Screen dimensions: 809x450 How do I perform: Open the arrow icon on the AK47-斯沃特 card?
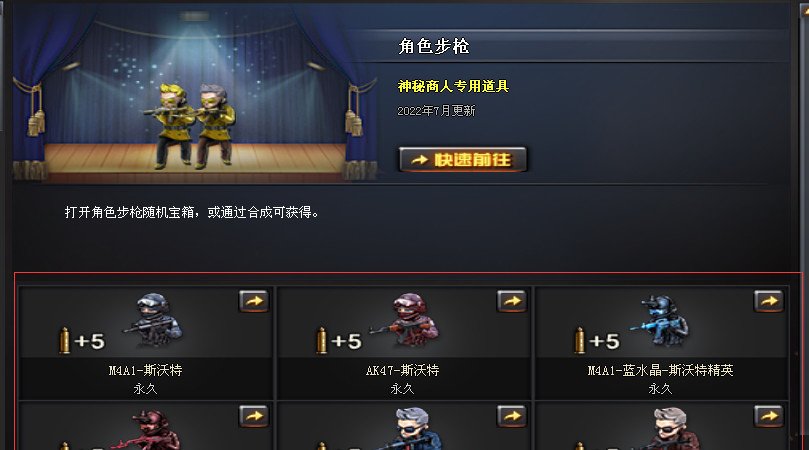pos(512,301)
